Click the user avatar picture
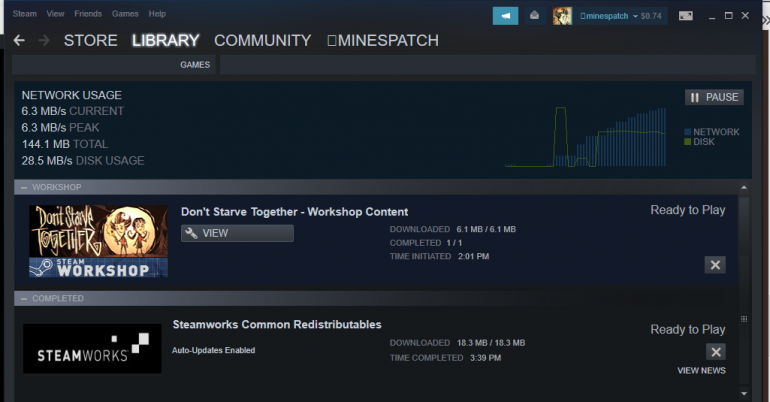Screen dimensions: 770x402 (x=563, y=16)
